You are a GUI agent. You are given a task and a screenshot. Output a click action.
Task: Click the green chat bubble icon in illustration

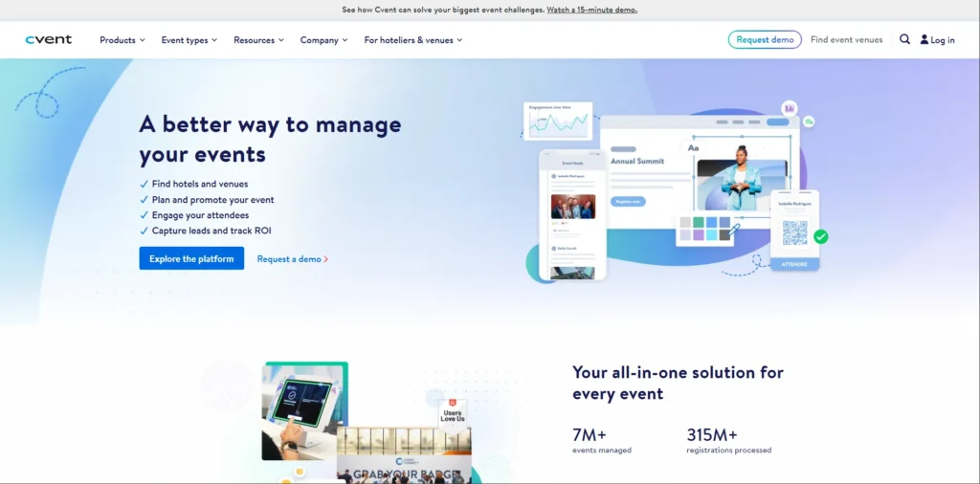pos(809,121)
